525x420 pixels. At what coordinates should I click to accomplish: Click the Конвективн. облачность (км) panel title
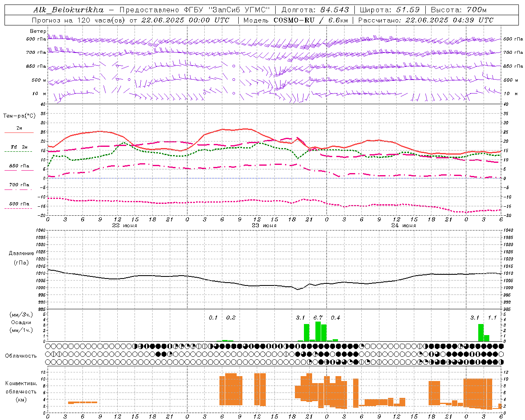click(21, 391)
